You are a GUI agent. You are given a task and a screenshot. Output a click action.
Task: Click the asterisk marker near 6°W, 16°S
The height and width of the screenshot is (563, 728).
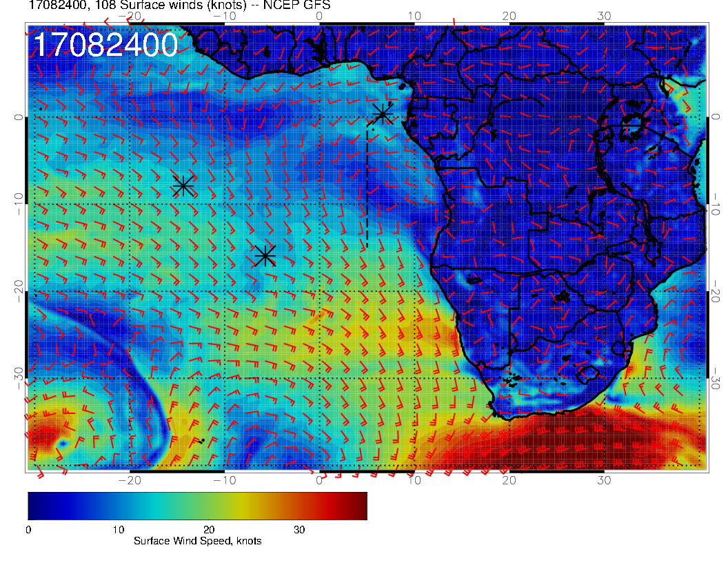(265, 255)
